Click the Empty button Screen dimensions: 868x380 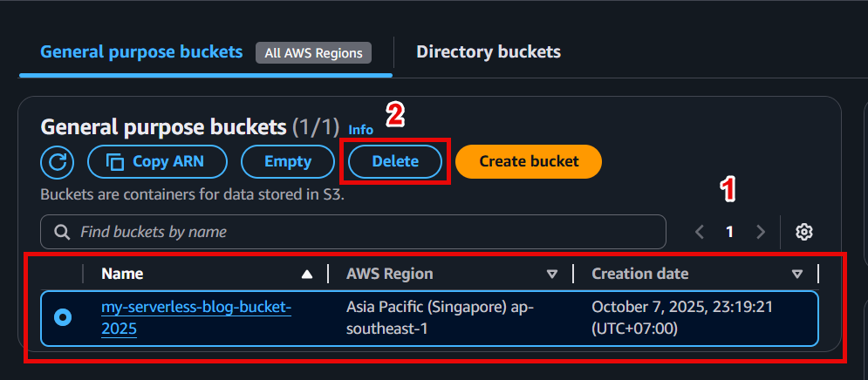click(x=288, y=161)
